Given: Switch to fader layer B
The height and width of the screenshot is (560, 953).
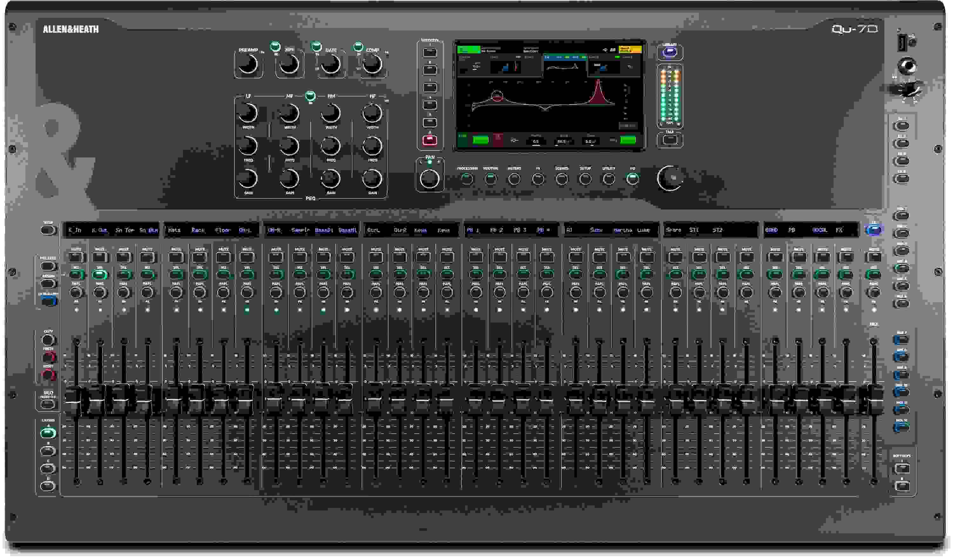Looking at the screenshot, I should pos(48,450).
